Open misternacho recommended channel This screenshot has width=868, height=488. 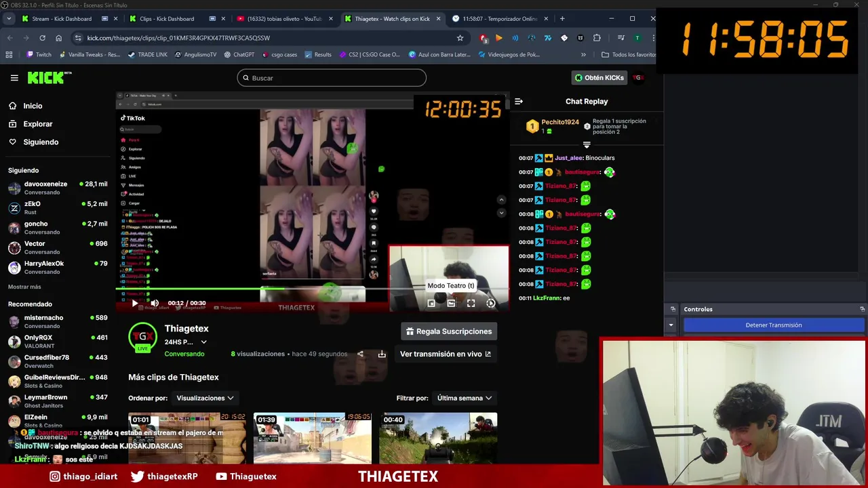tap(58, 321)
